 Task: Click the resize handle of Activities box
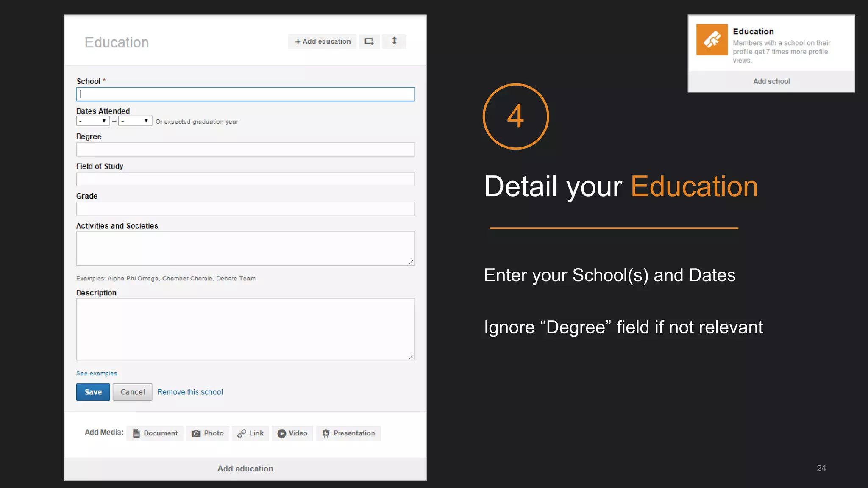point(411,262)
